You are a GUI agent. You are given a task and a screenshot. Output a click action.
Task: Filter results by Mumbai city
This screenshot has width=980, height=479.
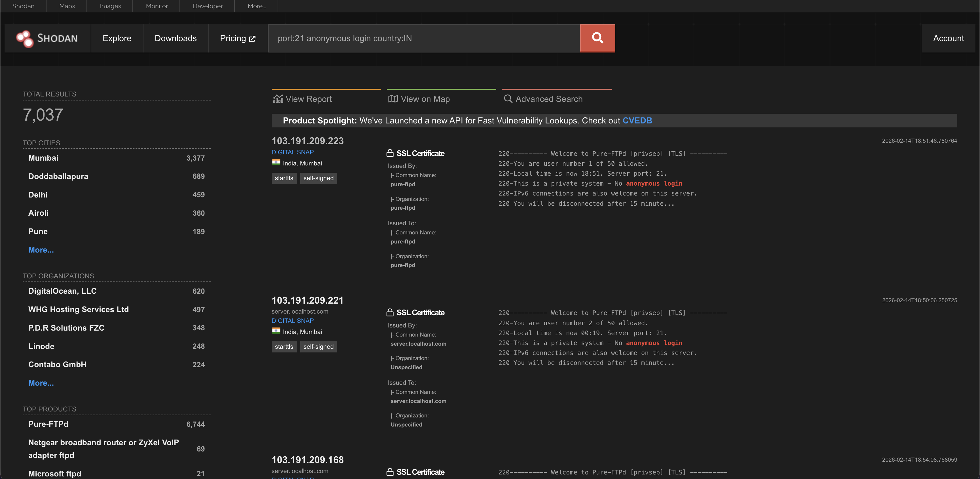pos(43,158)
